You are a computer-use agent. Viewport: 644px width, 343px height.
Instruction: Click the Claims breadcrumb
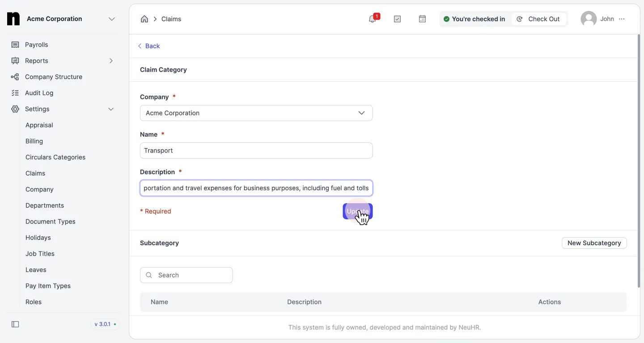point(171,19)
